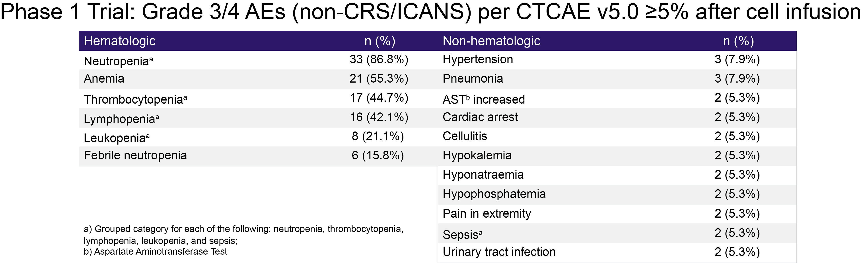Select the Pneumonia row label
The height and width of the screenshot is (263, 868).
click(472, 79)
